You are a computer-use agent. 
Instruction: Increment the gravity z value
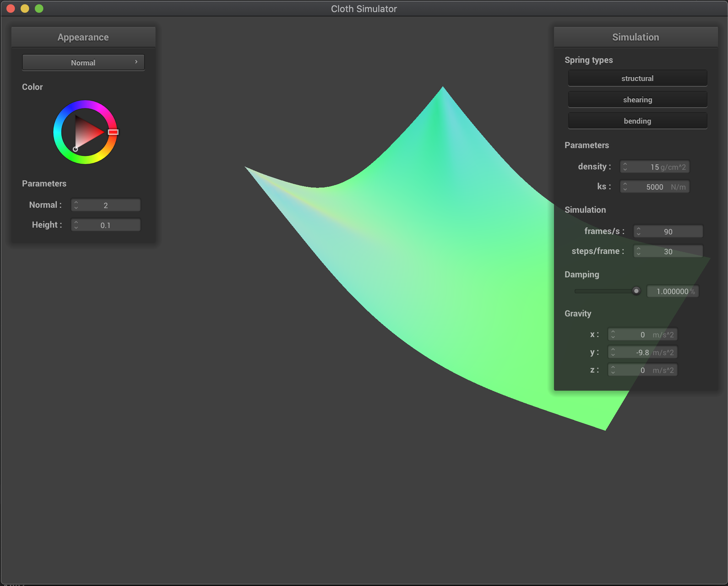[x=613, y=368]
